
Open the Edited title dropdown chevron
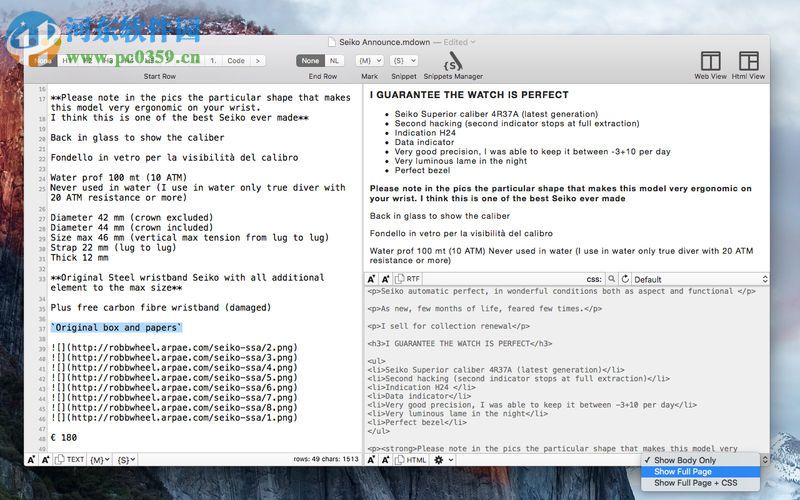tap(473, 42)
